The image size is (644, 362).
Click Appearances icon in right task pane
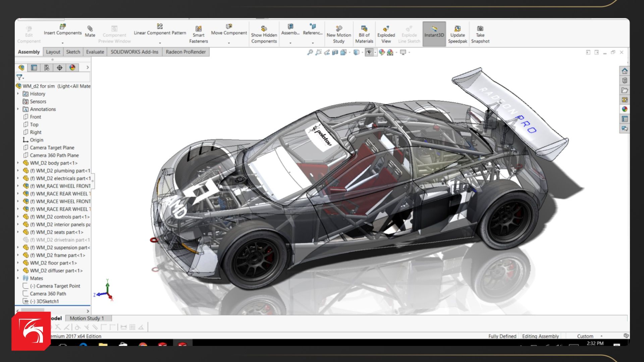tap(625, 109)
